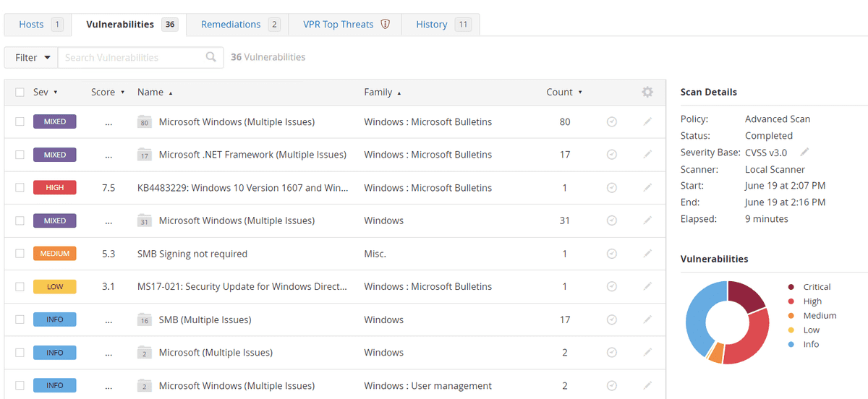Click check-circle icon for row with count 31
Image resolution: width=868 pixels, height=399 pixels.
pos(611,220)
